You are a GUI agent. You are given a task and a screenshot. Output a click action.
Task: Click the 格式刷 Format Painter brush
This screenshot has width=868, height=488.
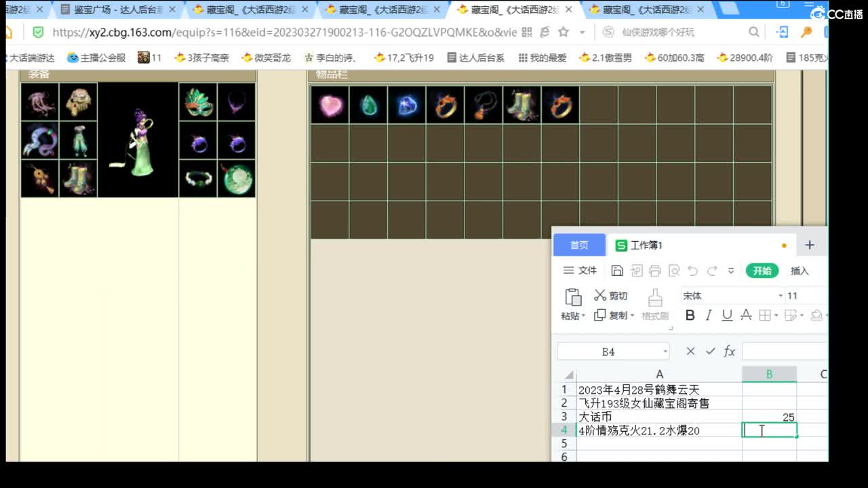click(654, 304)
